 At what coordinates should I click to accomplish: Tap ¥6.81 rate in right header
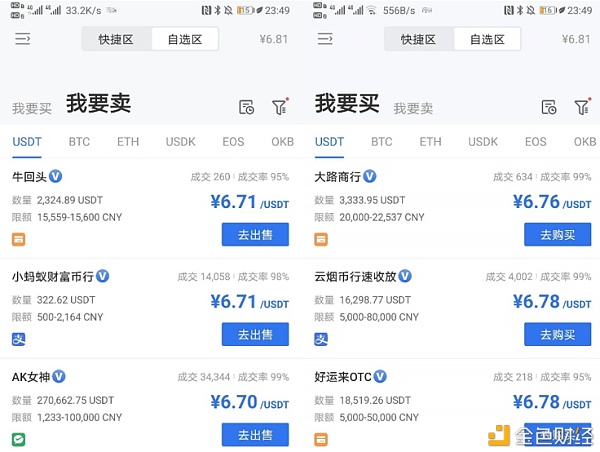pyautogui.click(x=576, y=39)
